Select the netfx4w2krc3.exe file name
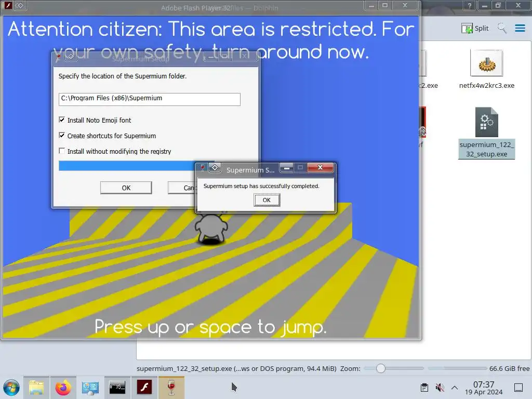532x399 pixels. click(x=486, y=86)
